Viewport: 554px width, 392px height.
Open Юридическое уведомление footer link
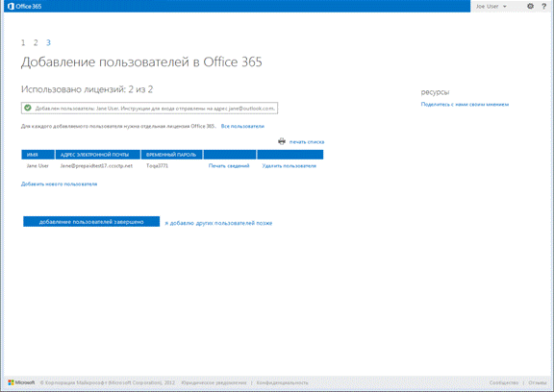(214, 382)
